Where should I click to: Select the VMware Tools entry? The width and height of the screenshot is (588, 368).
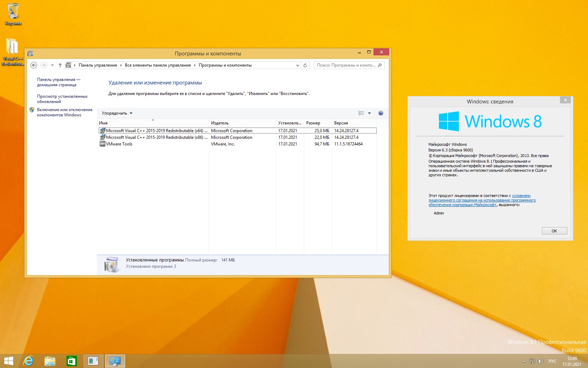pos(119,144)
